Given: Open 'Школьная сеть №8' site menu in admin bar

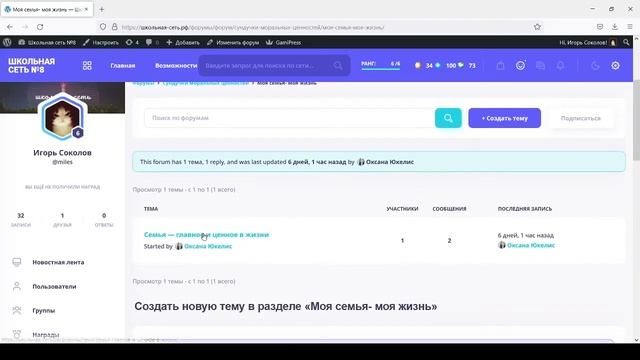Looking at the screenshot, I should 47,42.
